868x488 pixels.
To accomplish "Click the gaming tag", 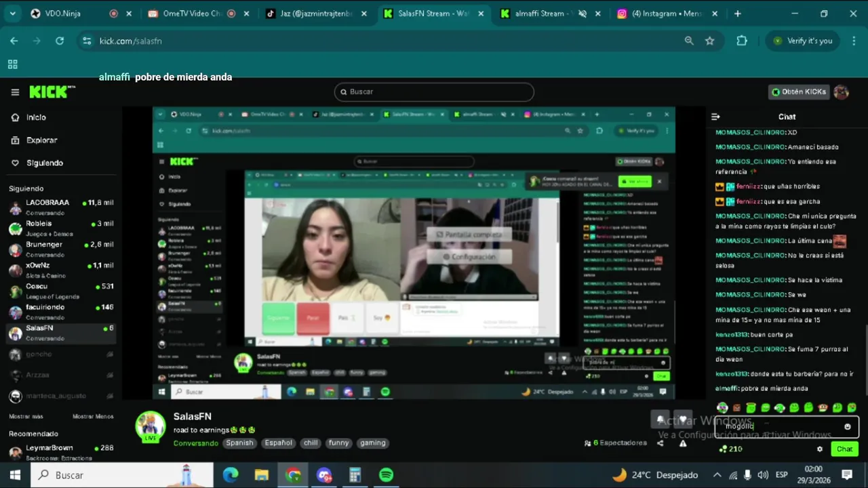I will click(373, 443).
